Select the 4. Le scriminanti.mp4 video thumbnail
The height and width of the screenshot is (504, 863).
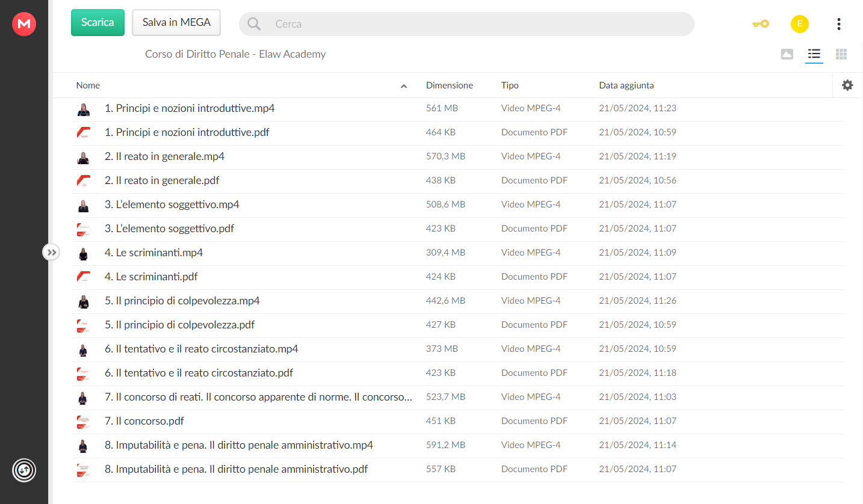(x=84, y=253)
